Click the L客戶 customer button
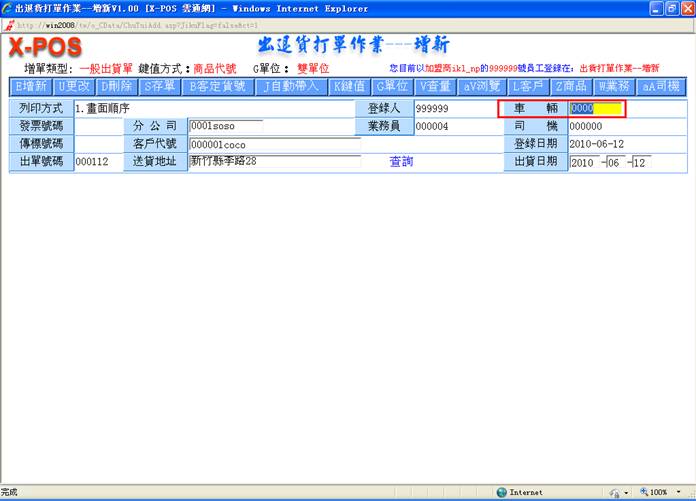Screen dimensions: 696x501 point(529,86)
